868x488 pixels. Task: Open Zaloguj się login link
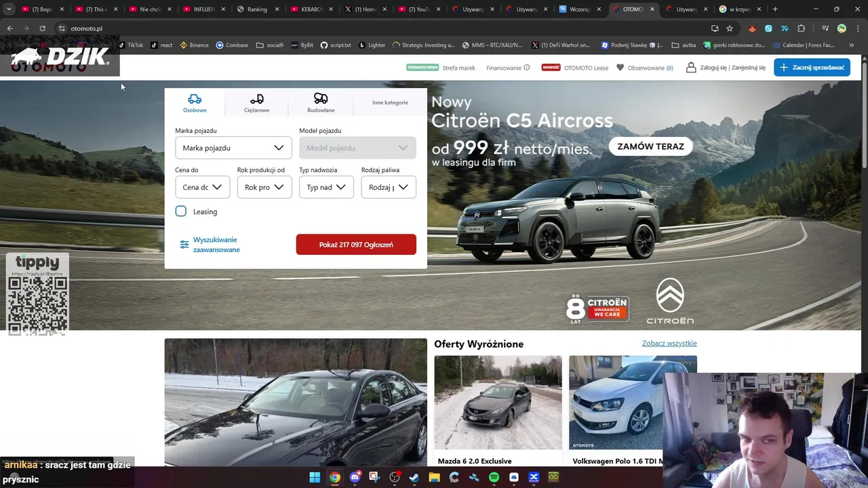(x=714, y=68)
